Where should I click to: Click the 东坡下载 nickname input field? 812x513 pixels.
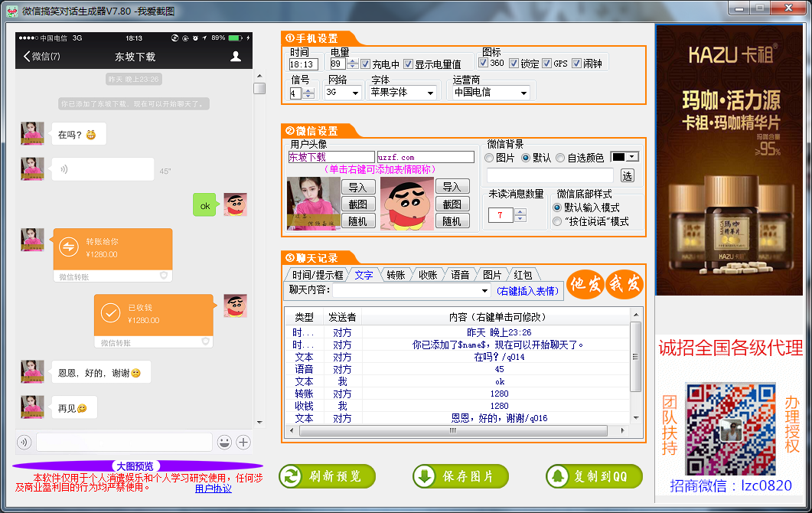click(331, 157)
